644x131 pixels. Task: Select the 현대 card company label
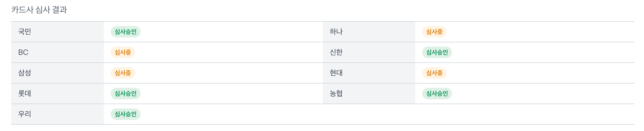pyautogui.click(x=336, y=73)
